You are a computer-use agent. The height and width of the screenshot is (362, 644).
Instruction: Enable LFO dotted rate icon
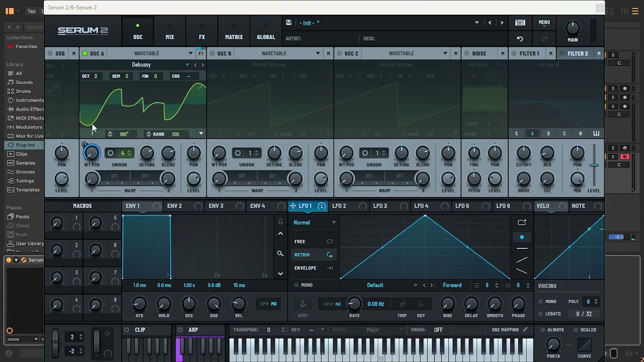coord(421,304)
